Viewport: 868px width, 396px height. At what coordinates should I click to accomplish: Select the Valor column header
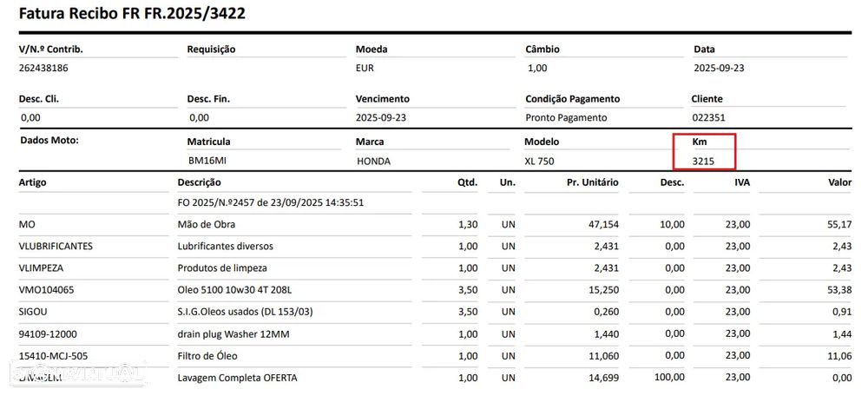click(x=840, y=182)
